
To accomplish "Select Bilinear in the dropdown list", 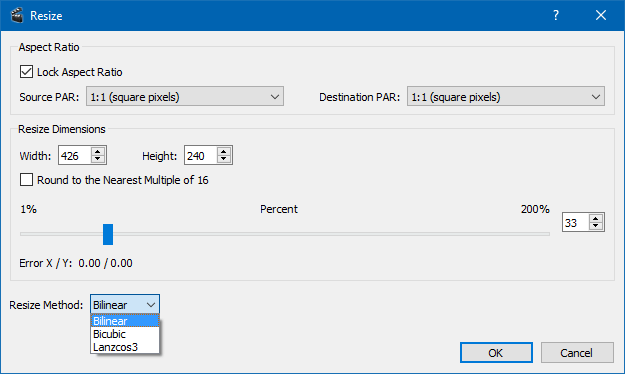I will pyautogui.click(x=125, y=321).
